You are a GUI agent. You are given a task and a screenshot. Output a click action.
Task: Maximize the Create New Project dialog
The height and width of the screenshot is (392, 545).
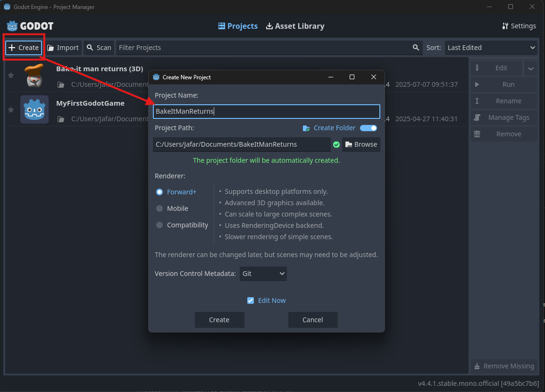click(x=352, y=77)
